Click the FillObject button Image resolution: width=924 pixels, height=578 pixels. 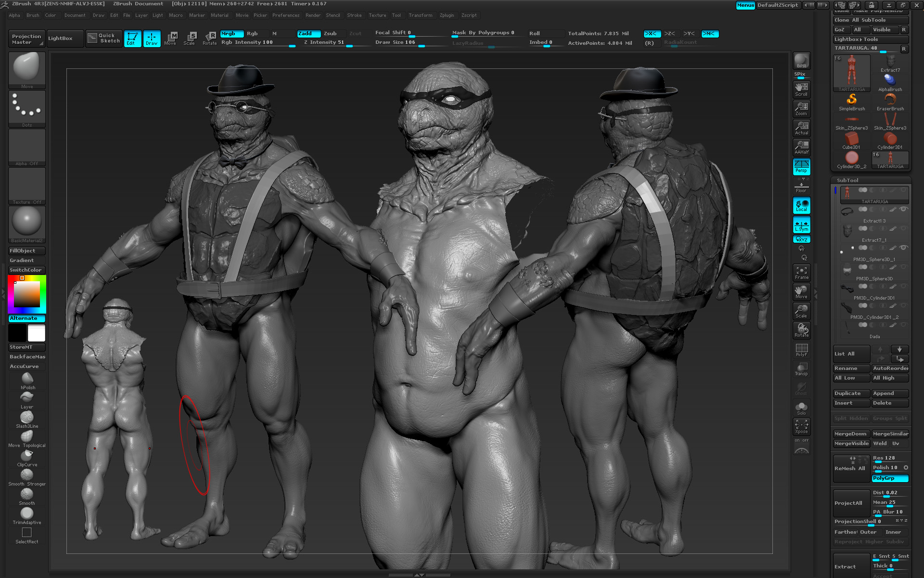[x=27, y=251]
